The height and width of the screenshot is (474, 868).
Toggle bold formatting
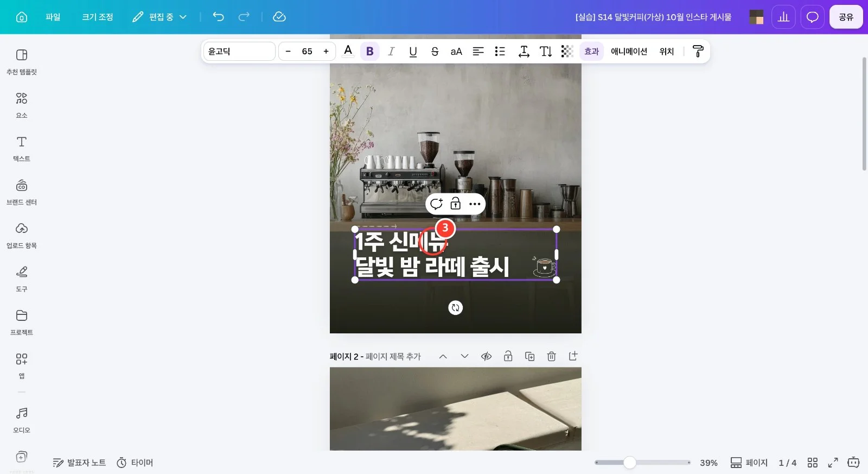coord(370,51)
